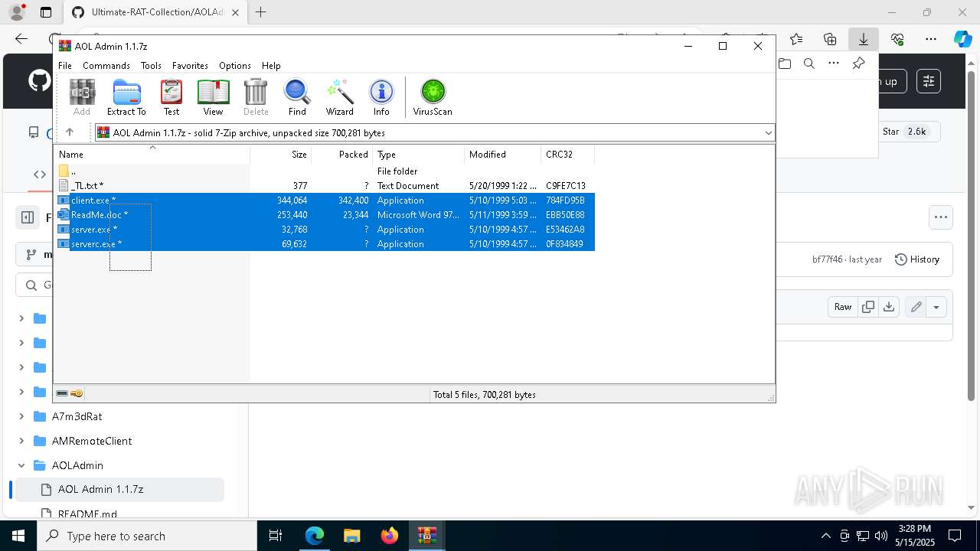Viewport: 980px width, 551px height.
Task: Open a new browser tab
Action: pyautogui.click(x=261, y=12)
